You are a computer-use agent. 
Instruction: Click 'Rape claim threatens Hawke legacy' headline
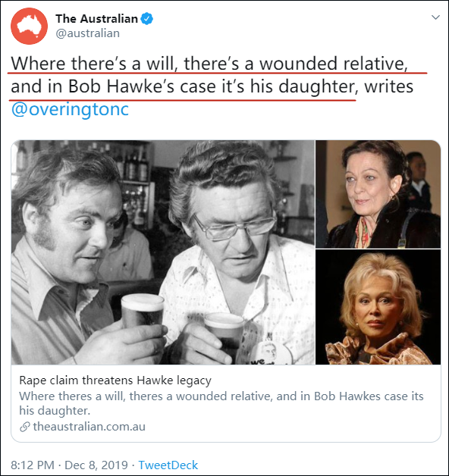coord(115,380)
